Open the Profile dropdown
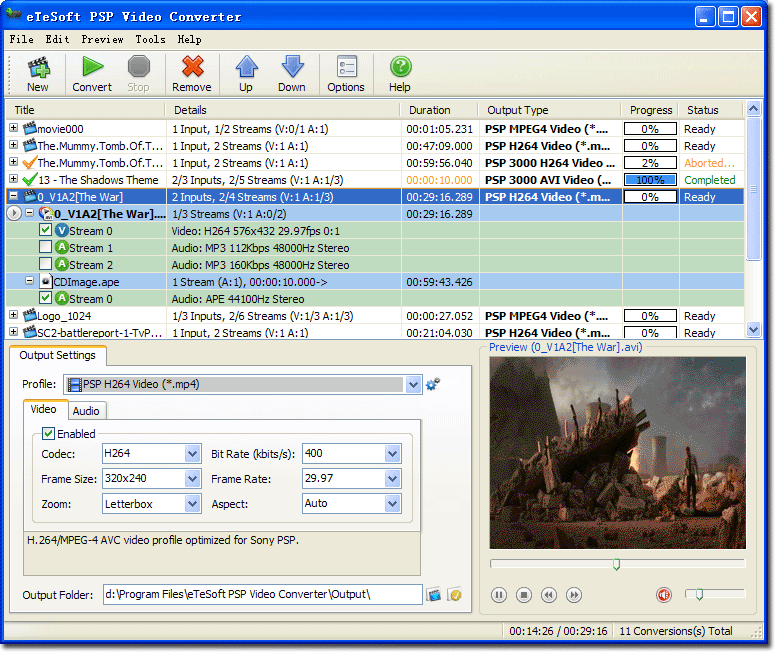Viewport: 778px width, 654px height. (x=413, y=385)
